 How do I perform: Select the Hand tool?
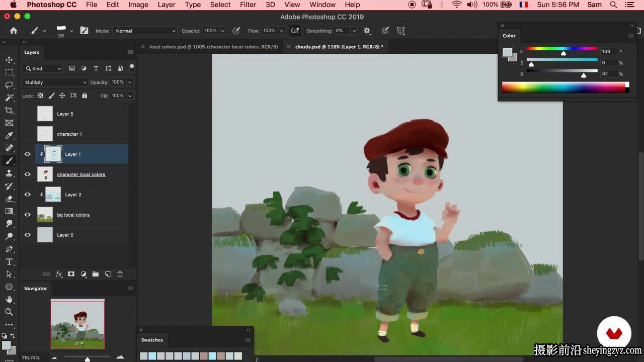click(x=9, y=299)
